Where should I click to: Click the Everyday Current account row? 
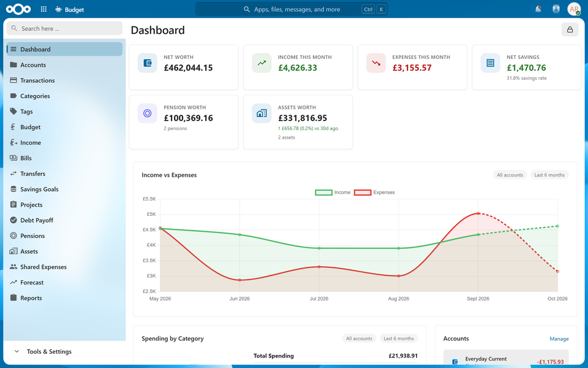coord(506,358)
